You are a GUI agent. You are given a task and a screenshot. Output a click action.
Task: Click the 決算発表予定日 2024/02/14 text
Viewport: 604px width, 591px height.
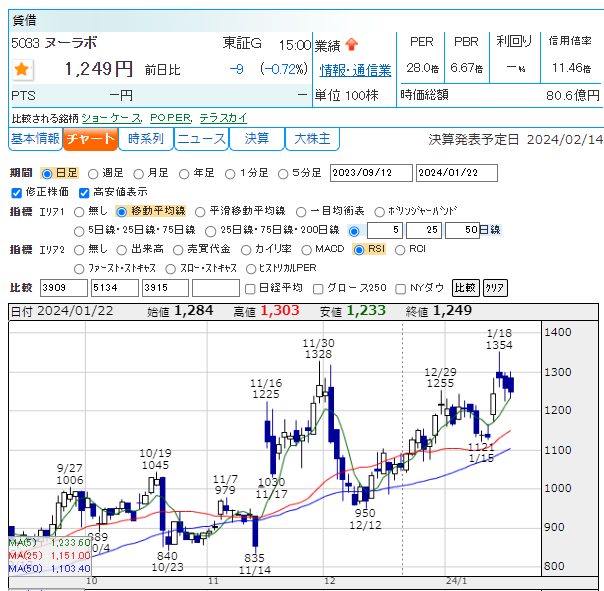click(x=515, y=139)
